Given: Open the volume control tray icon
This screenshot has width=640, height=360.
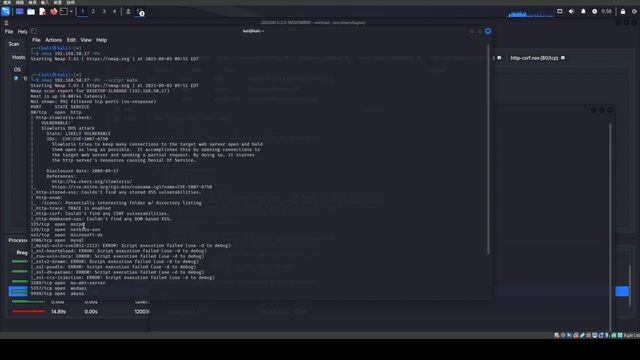Looking at the screenshot, I should pos(571,11).
